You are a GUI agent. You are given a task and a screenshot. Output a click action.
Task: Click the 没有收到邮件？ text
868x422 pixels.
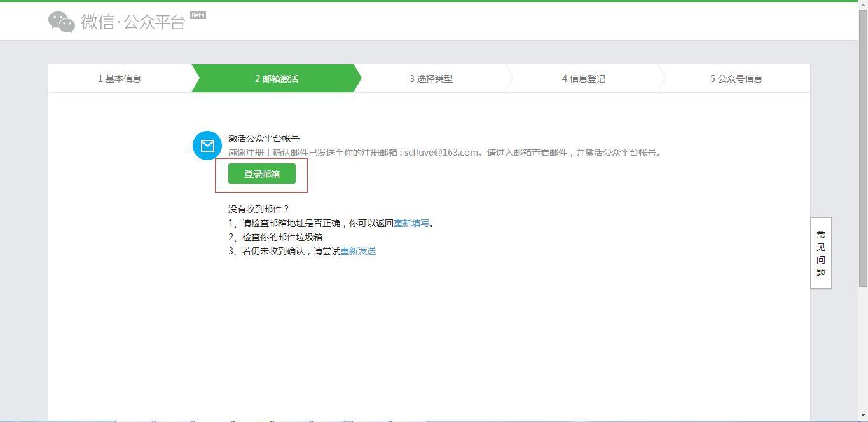259,209
